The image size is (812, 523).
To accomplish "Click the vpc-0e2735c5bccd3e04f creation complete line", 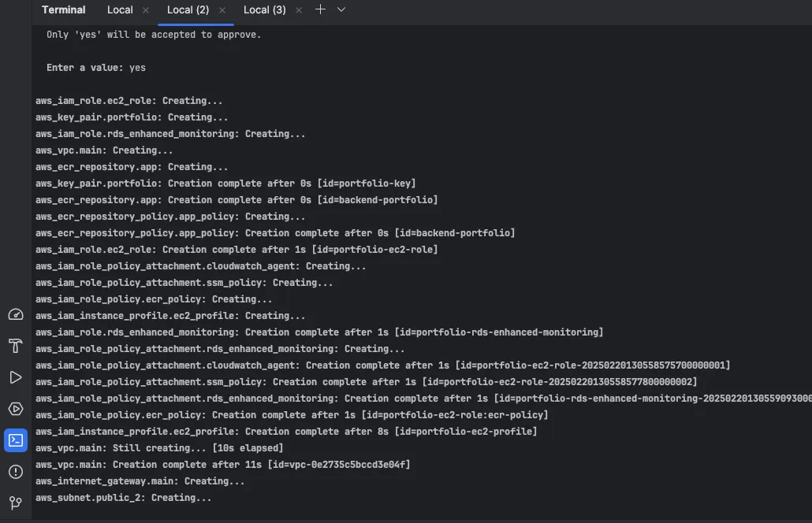I will pos(222,465).
